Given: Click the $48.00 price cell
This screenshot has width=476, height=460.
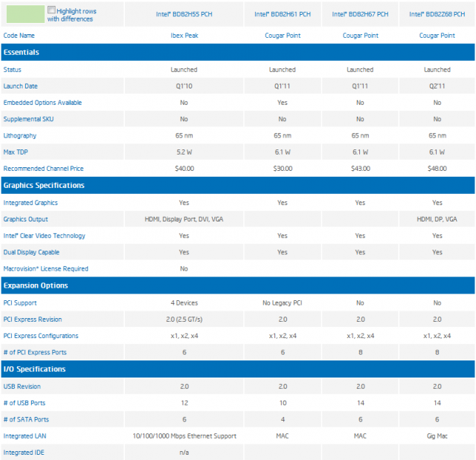Looking at the screenshot, I should [437, 169].
